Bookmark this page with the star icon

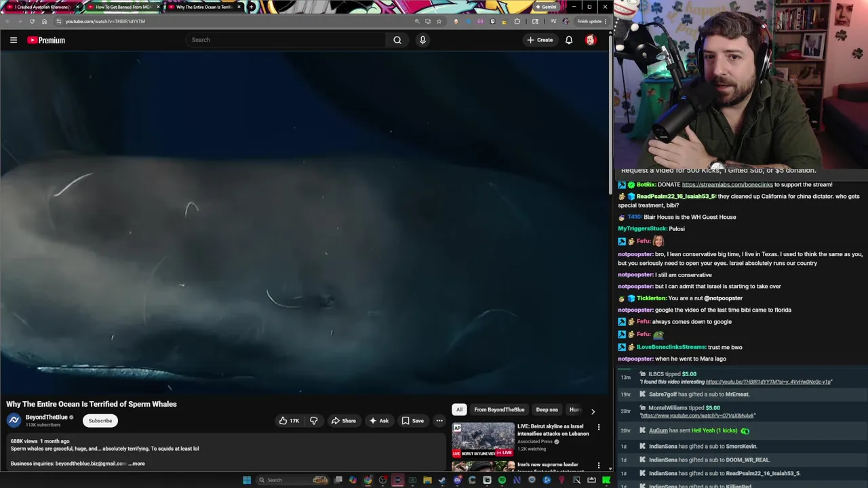[439, 21]
